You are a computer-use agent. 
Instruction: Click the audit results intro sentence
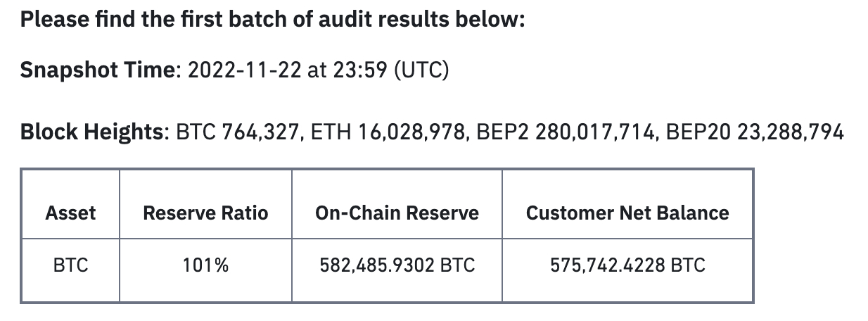[272, 19]
